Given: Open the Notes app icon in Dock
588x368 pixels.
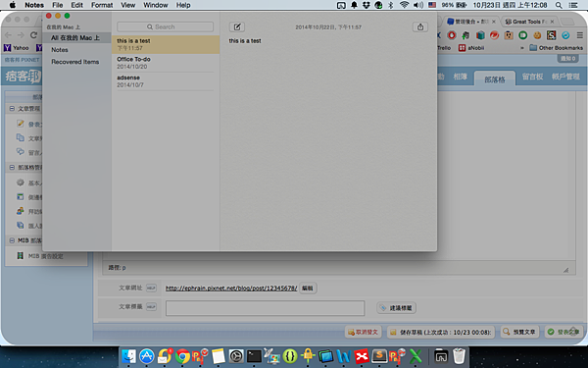Looking at the screenshot, I should coord(219,356).
